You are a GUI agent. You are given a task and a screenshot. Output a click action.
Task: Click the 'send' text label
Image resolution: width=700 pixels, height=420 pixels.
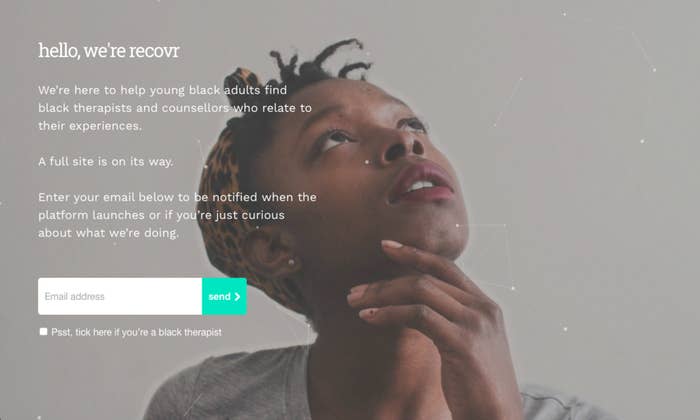click(x=219, y=296)
